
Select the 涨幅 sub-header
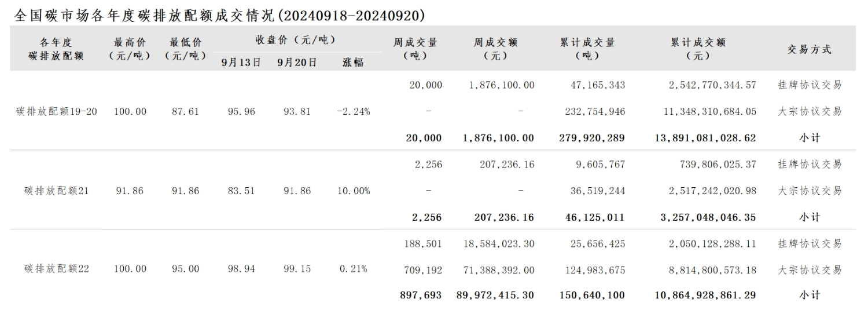(353, 63)
